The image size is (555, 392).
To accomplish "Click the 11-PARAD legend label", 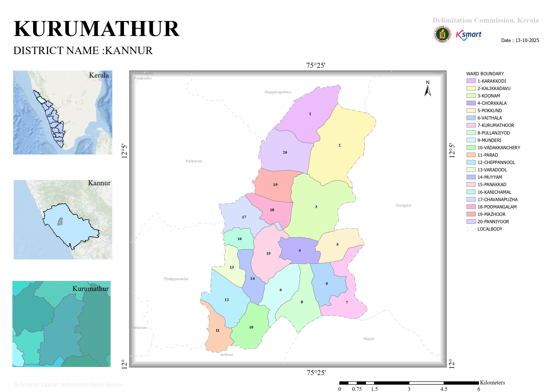I will point(488,155).
